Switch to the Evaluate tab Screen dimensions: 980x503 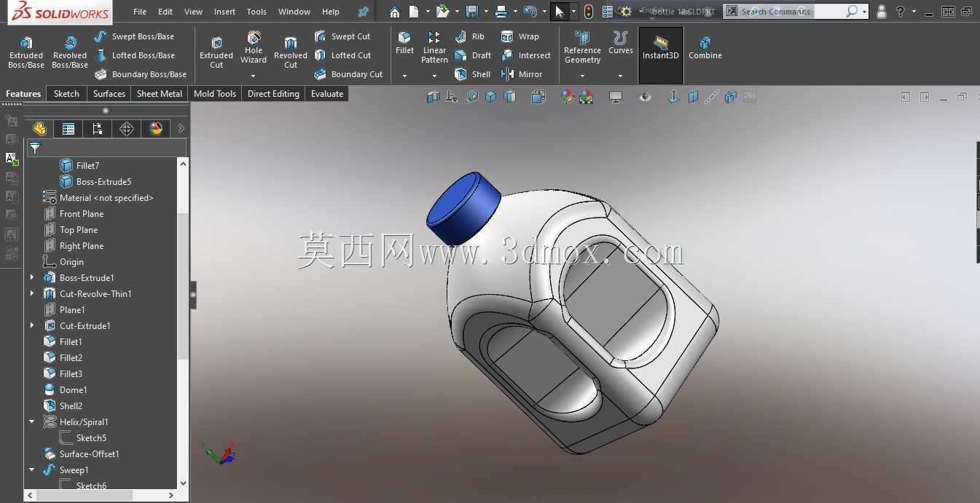(327, 93)
